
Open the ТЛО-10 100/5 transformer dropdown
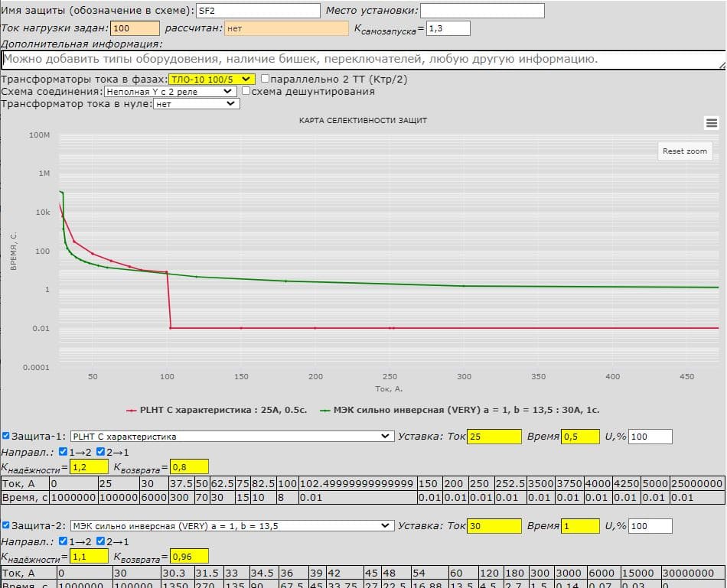pyautogui.click(x=212, y=79)
